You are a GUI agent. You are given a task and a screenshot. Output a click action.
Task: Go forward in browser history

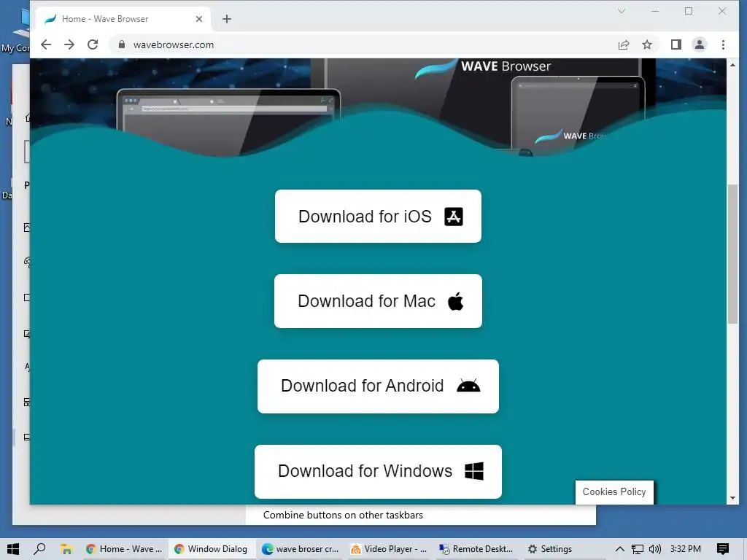[69, 44]
